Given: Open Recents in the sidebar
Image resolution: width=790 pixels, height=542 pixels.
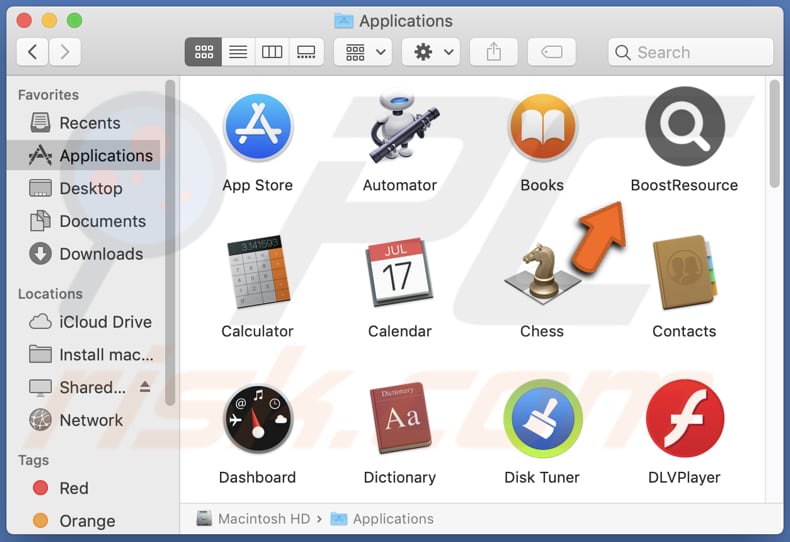Looking at the screenshot, I should click(x=84, y=123).
